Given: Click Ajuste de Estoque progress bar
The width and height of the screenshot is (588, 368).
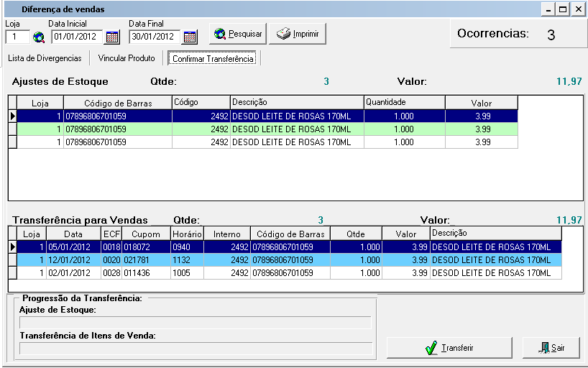Looking at the screenshot, I should click(195, 323).
